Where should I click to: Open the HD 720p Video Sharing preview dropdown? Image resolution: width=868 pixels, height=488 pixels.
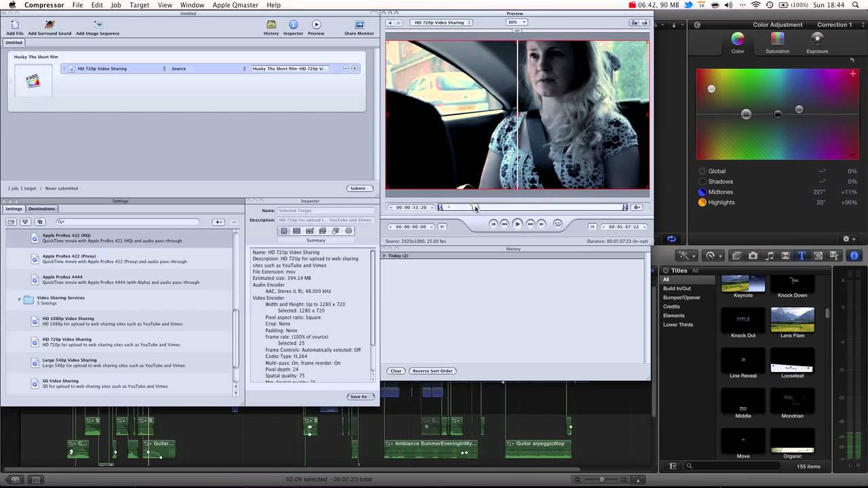point(440,22)
